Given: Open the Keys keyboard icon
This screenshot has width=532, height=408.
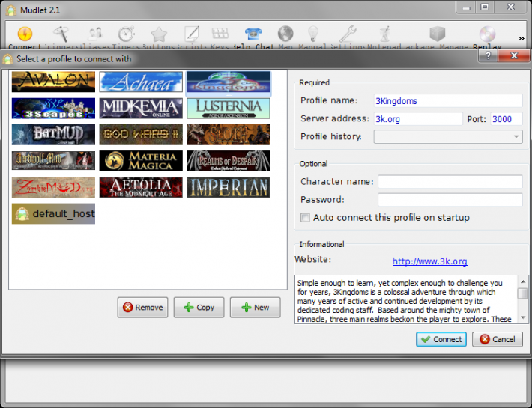Looking at the screenshot, I should pos(220,33).
